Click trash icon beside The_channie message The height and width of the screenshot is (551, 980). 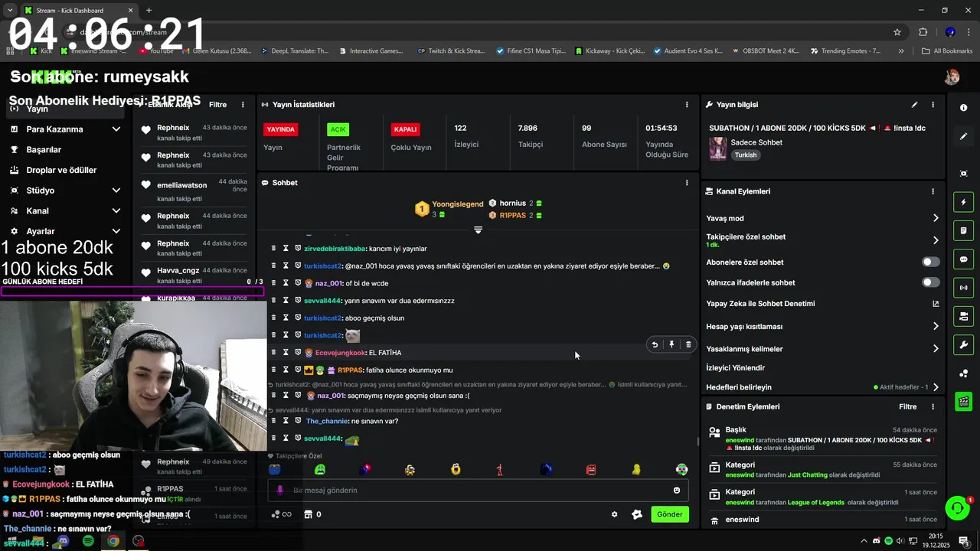click(274, 420)
